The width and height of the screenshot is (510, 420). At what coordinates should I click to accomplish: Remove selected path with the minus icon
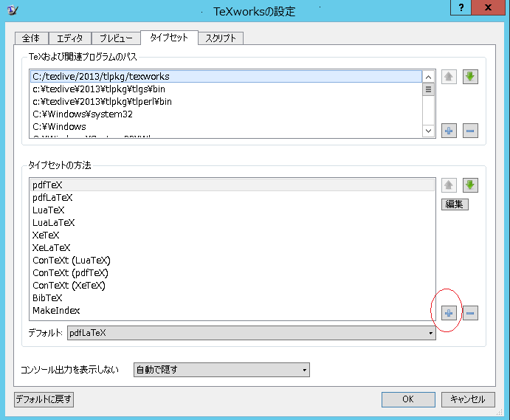pyautogui.click(x=470, y=131)
